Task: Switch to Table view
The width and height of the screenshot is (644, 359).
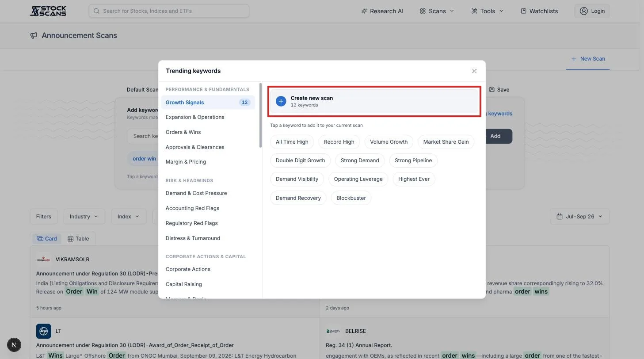Action: pos(78,239)
